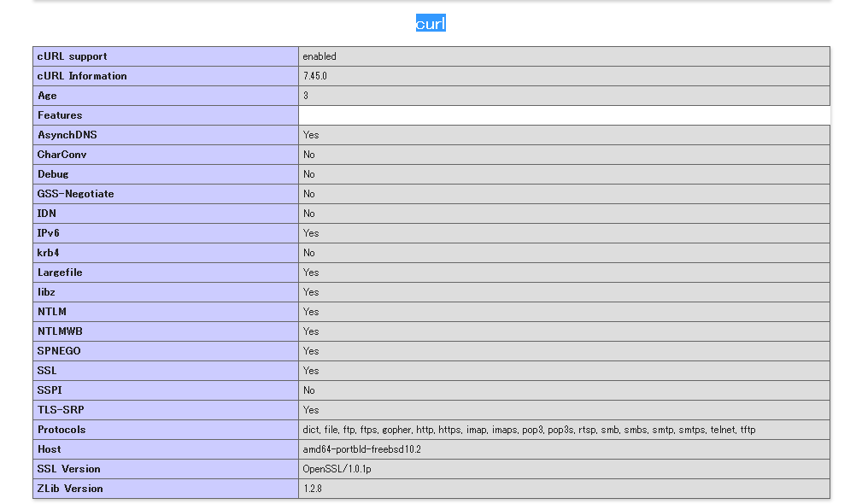Select the Host label
Screen dimensions: 862x504
point(49,449)
